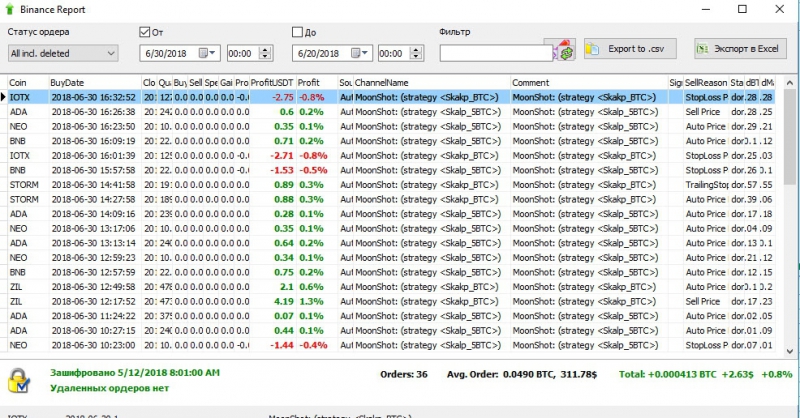Image resolution: width=800 pixels, height=418 pixels.
Task: Click the Export to .csv button
Action: 630,49
